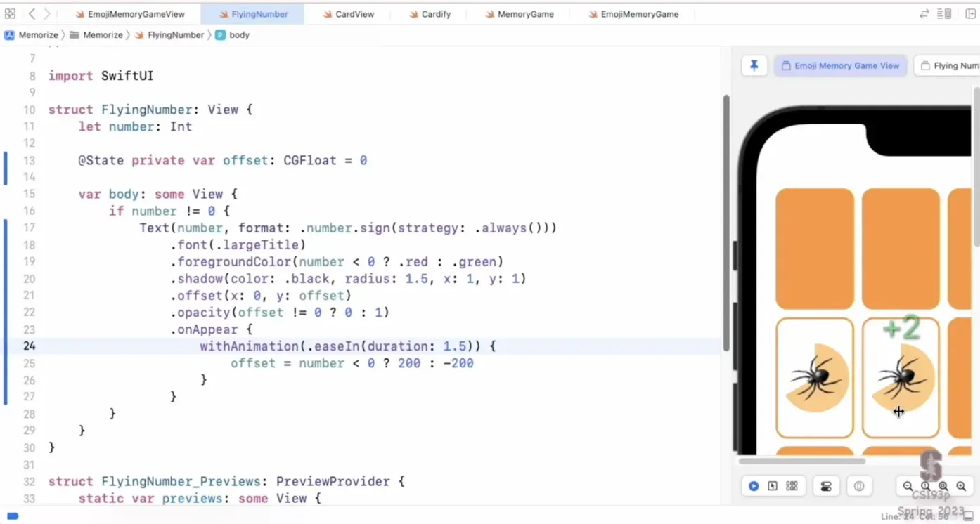Tap the first face-down orange card
Screen dimensions: 980x524
point(815,249)
